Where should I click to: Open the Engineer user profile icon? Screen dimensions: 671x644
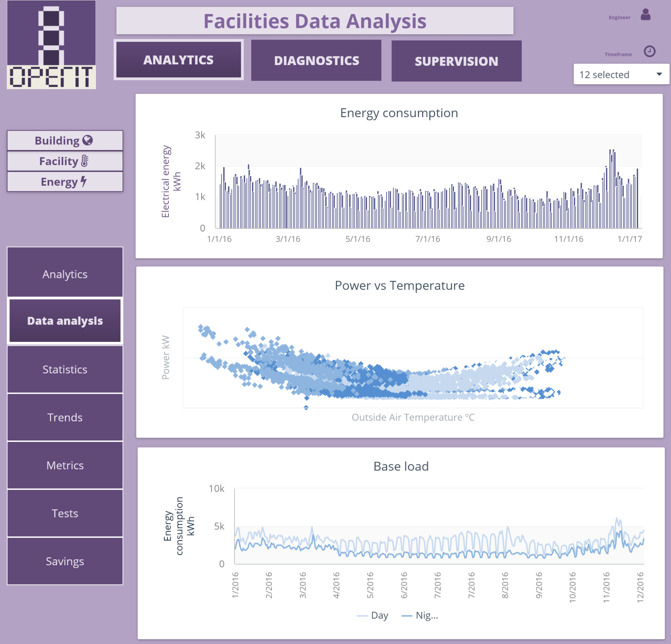(x=646, y=15)
